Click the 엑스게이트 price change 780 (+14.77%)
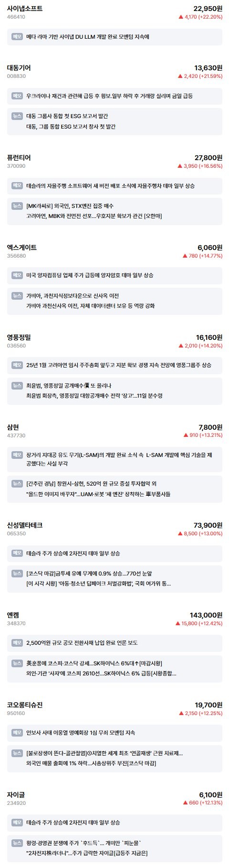 (202, 256)
